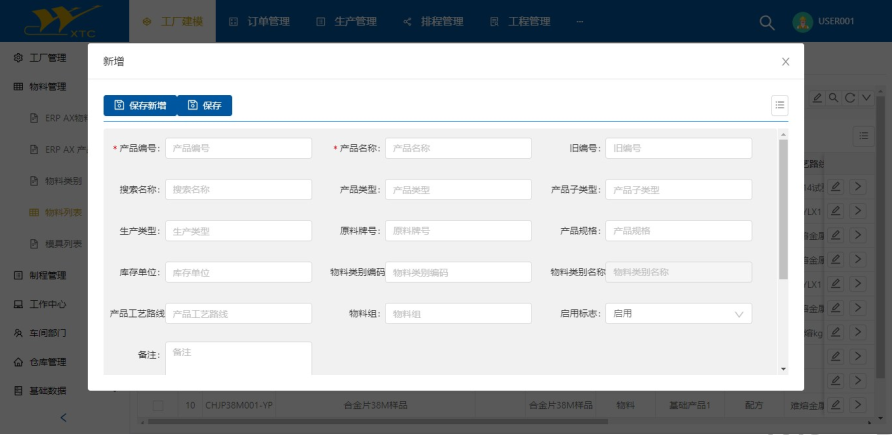Screen dimensions: 892x435
Task: Open the 生产管理 top menu
Action: coord(346,22)
